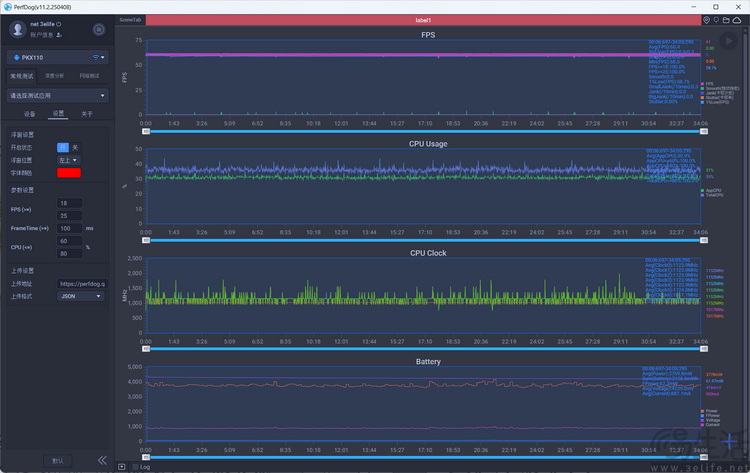This screenshot has height=473, width=750.
Task: Click the Battery timeline left handle
Action: click(146, 457)
